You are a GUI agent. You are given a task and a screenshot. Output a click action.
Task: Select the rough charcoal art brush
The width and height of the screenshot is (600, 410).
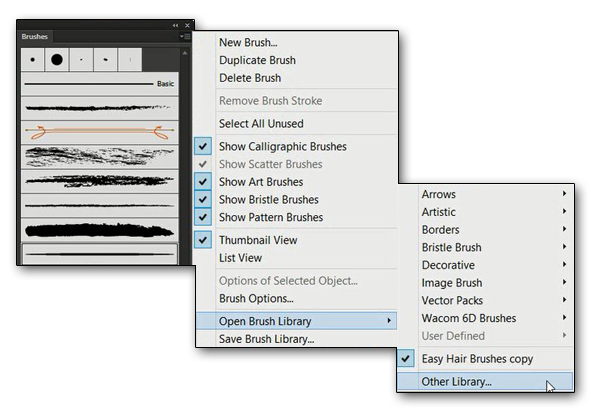(99, 181)
